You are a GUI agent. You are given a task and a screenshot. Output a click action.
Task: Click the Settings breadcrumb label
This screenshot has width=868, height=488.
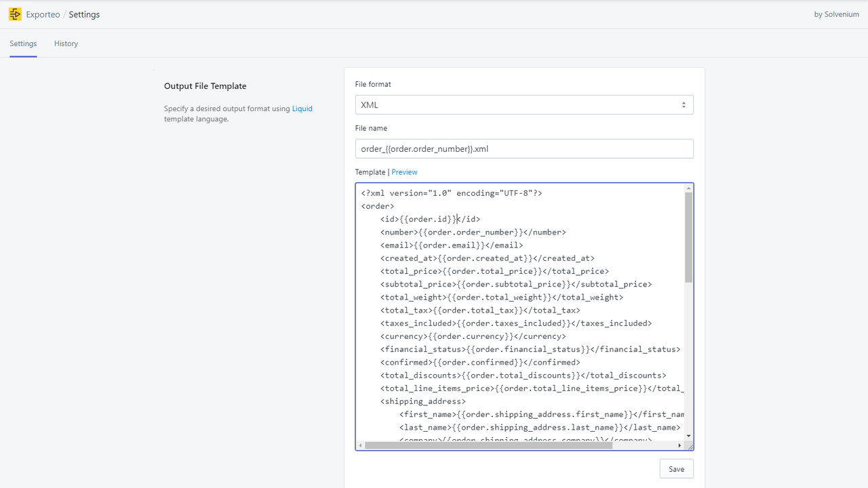(84, 14)
